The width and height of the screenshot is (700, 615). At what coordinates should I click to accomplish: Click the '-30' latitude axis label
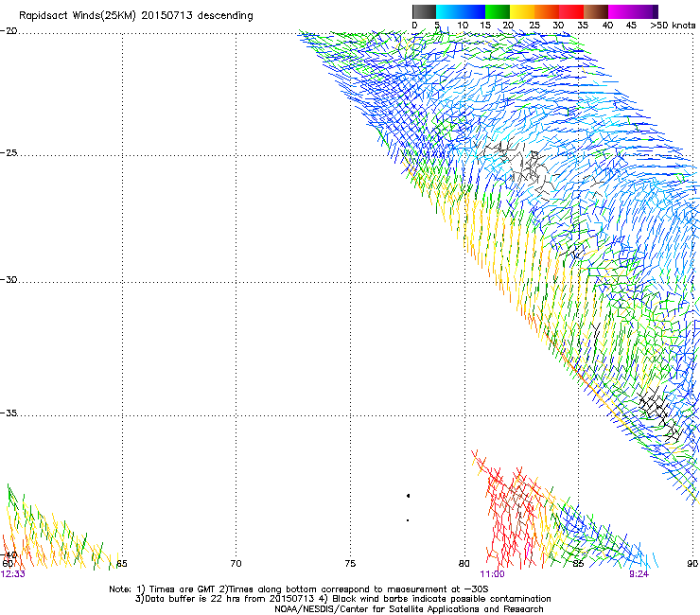click(9, 279)
